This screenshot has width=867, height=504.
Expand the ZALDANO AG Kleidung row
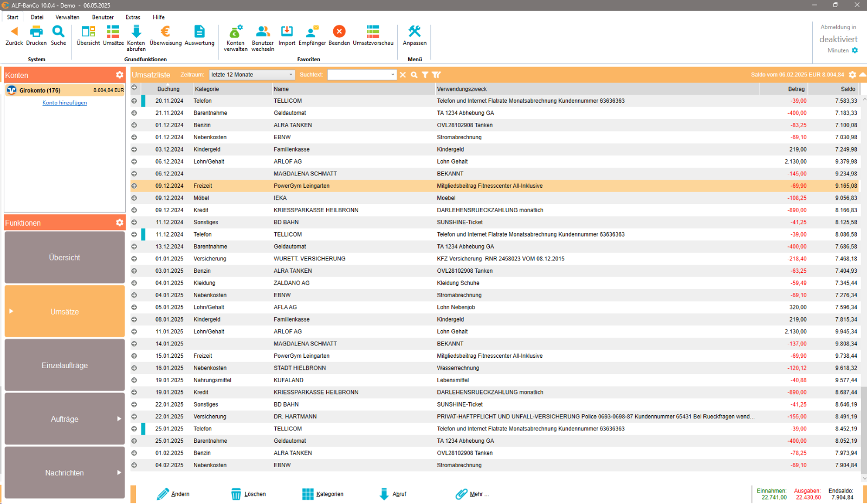pos(134,283)
